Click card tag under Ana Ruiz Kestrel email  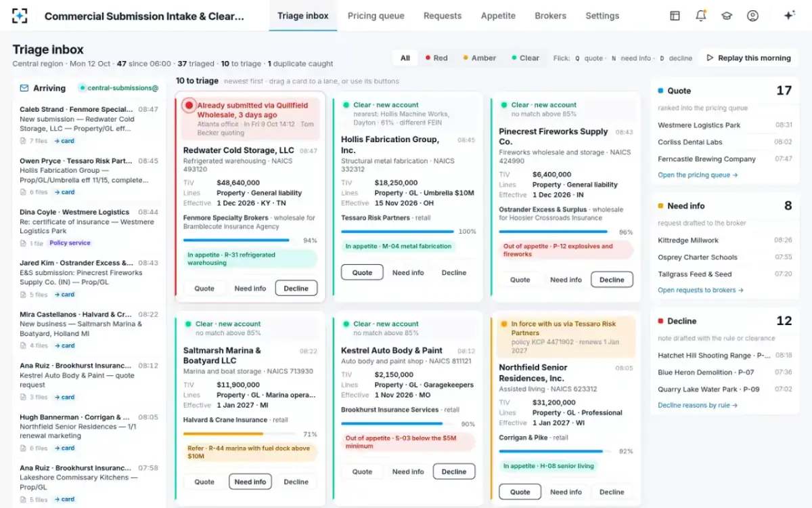click(x=66, y=397)
